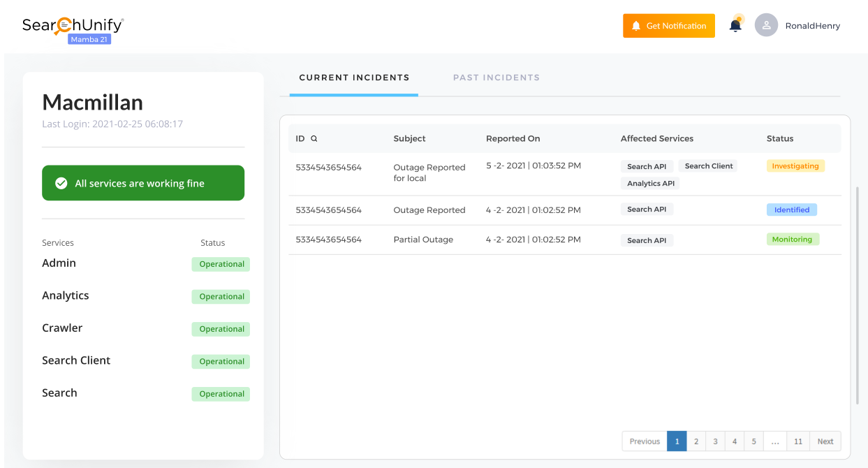Click the incidents list vertical scrollbar
The height and width of the screenshot is (468, 868).
(858, 293)
